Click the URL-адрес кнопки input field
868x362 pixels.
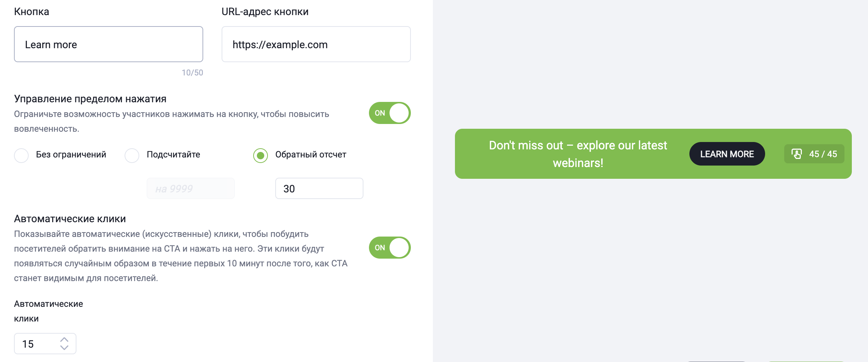point(316,44)
